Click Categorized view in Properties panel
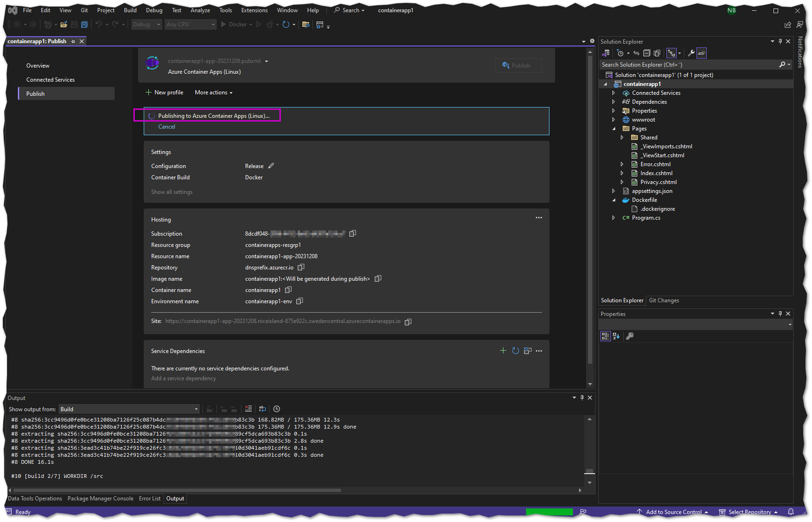 tap(605, 336)
